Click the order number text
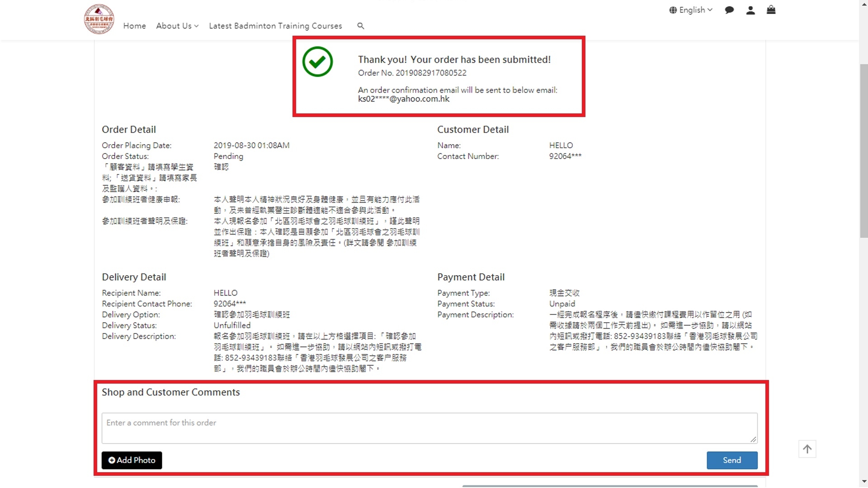Viewport: 868px width, 488px height. (412, 73)
